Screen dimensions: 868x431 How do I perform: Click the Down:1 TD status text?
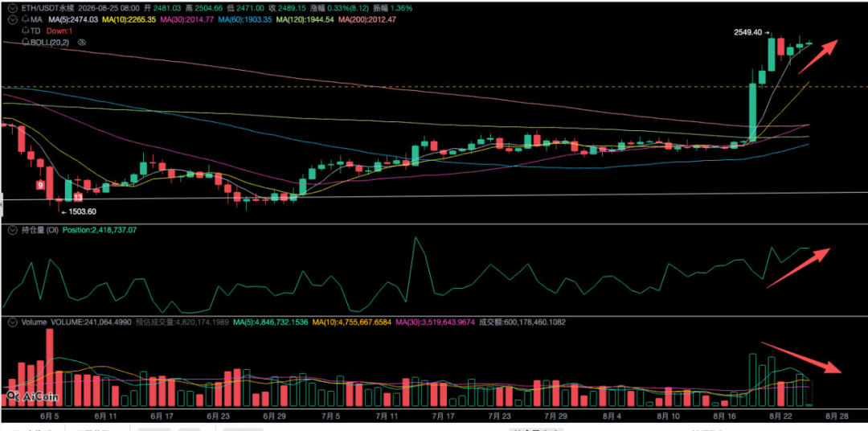[58, 31]
